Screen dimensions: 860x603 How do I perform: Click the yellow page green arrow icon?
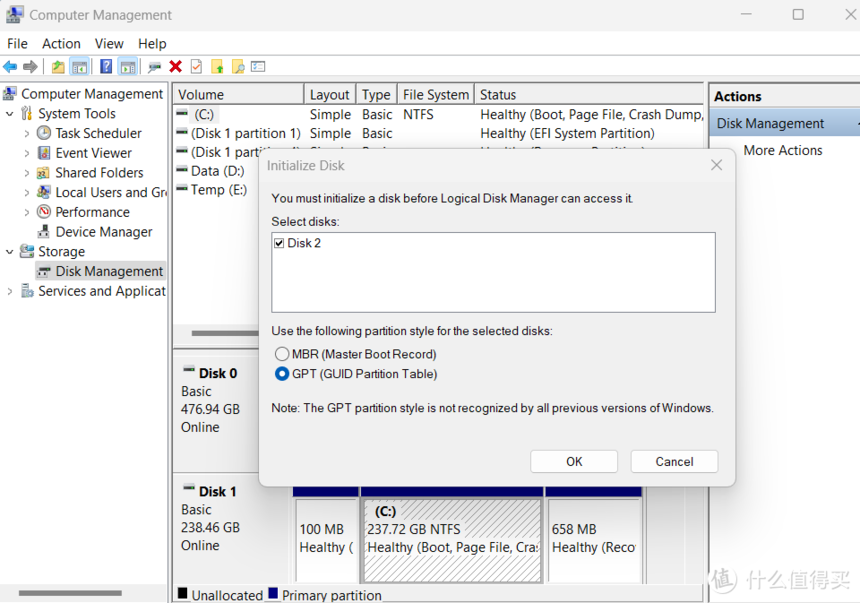coord(217,67)
